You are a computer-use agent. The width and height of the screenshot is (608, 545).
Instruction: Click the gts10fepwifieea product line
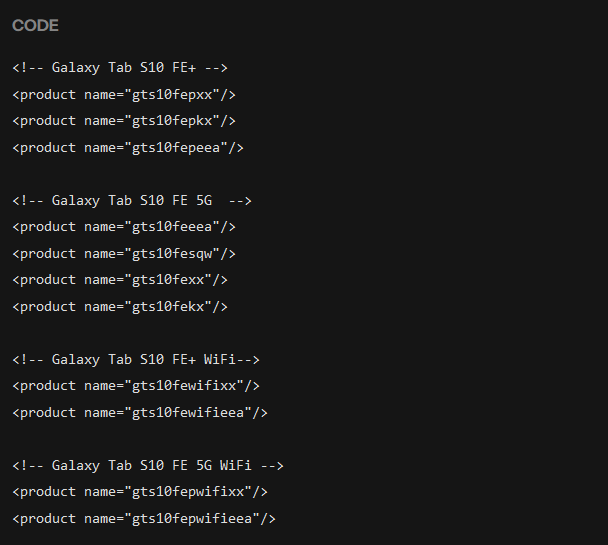pos(144,518)
